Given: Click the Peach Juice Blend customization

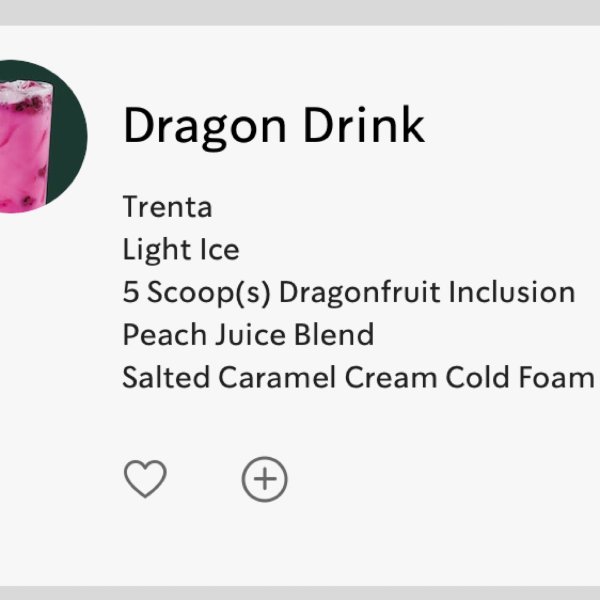Looking at the screenshot, I should pos(248,334).
